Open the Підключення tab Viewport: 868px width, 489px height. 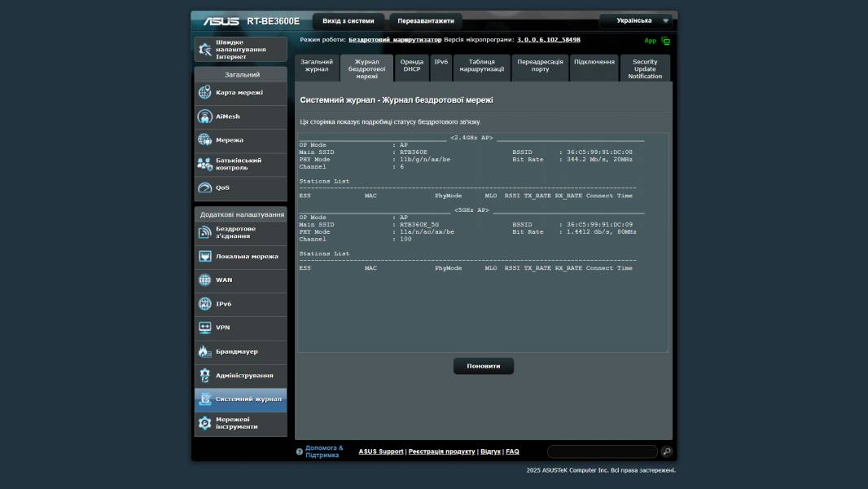pyautogui.click(x=594, y=68)
